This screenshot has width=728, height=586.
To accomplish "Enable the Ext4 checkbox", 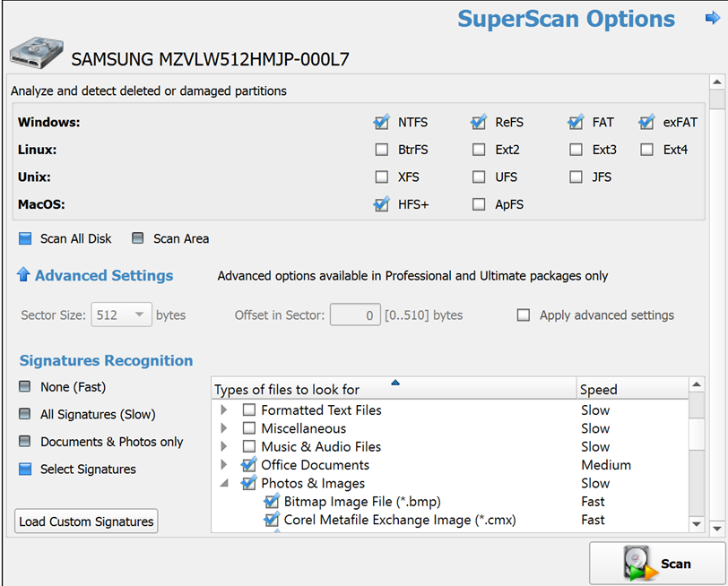I will point(646,150).
